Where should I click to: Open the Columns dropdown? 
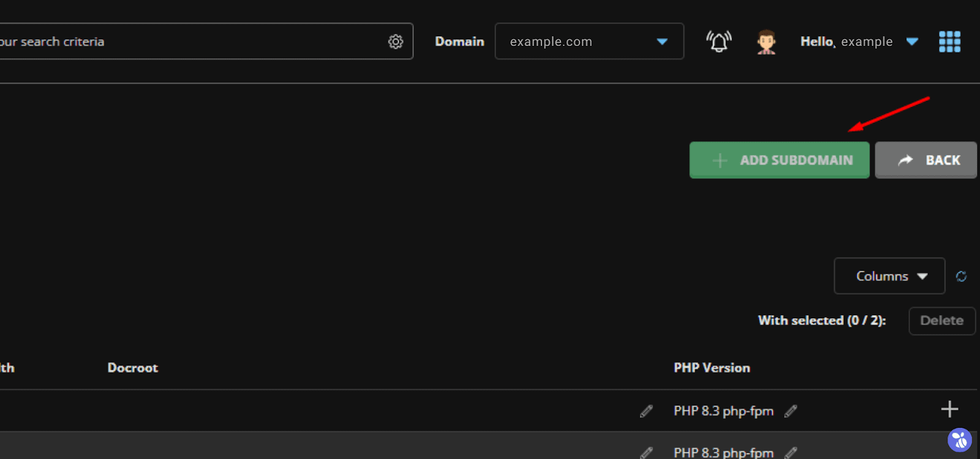(889, 276)
